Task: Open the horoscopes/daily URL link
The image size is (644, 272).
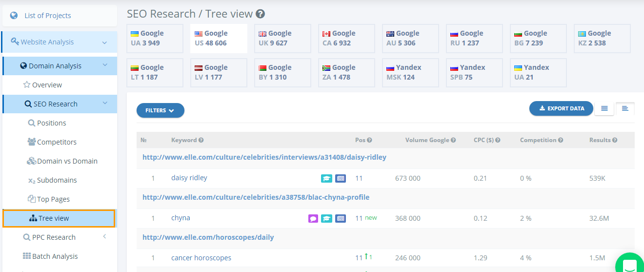Action: click(x=208, y=237)
